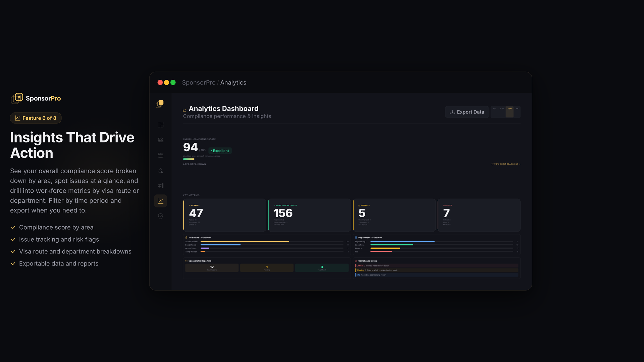
Task: Enable the All time period filter
Action: tap(517, 108)
